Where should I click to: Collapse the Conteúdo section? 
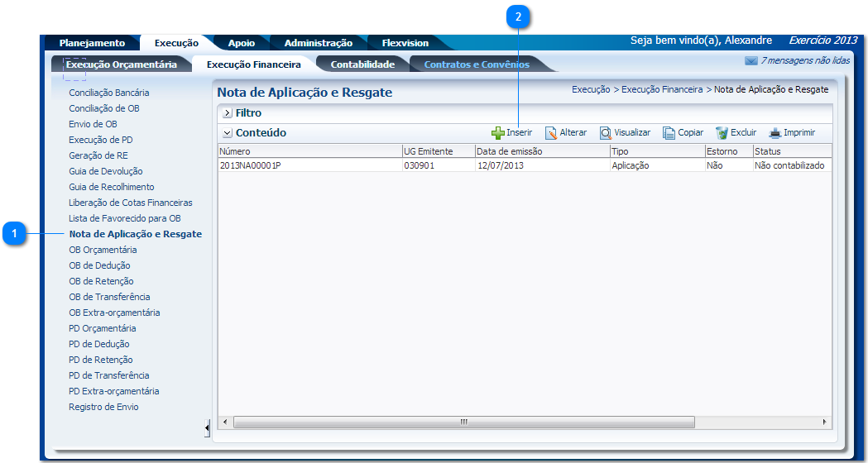tap(228, 133)
